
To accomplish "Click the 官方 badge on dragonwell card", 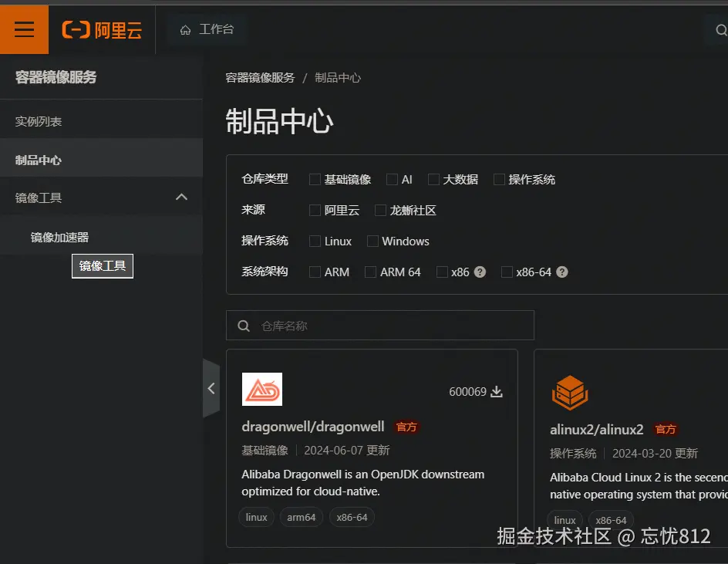I will click(406, 427).
